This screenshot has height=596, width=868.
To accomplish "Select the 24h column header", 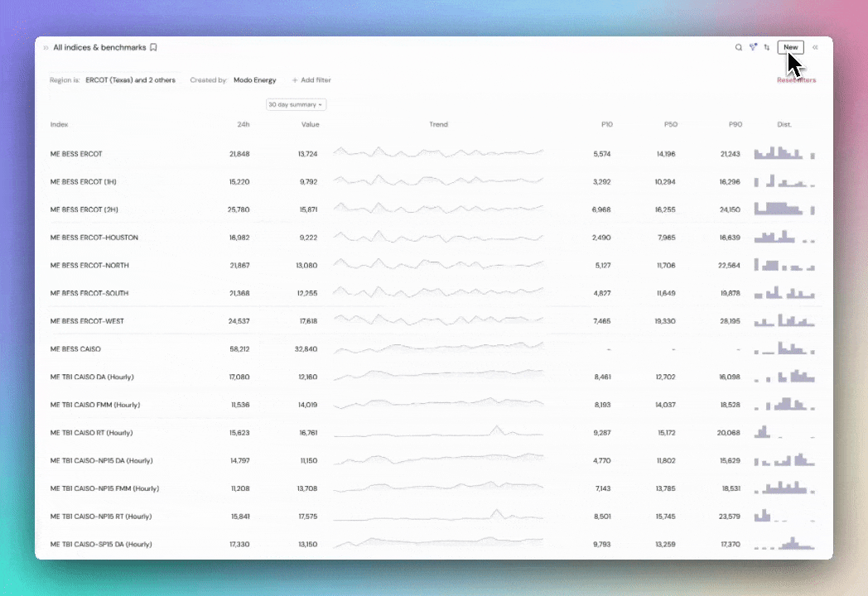I will click(243, 125).
